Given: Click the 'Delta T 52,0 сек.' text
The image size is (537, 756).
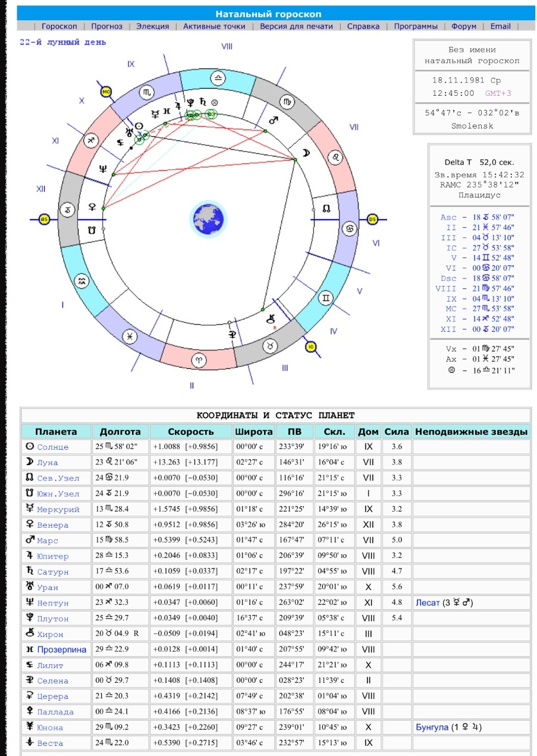Looking at the screenshot, I should point(479,162).
